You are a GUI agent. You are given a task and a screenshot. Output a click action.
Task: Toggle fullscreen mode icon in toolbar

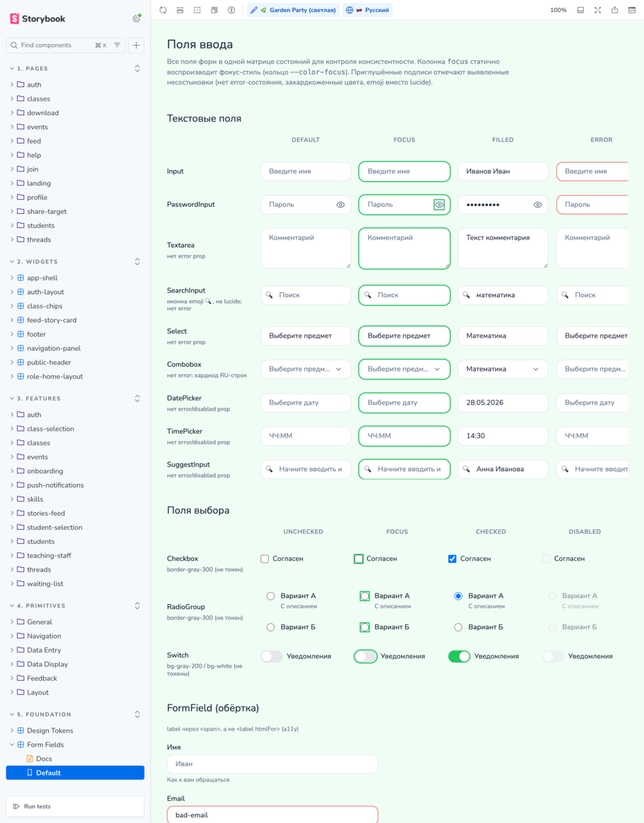pos(597,10)
